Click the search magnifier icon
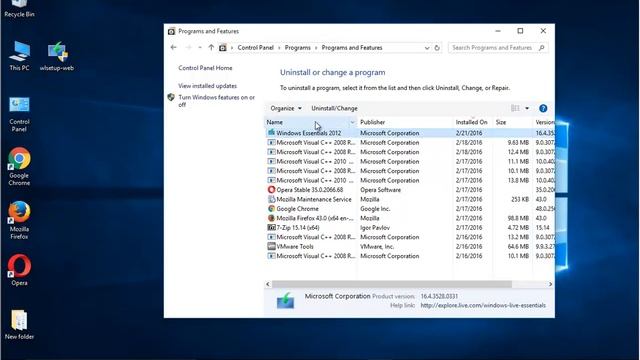 (x=542, y=48)
